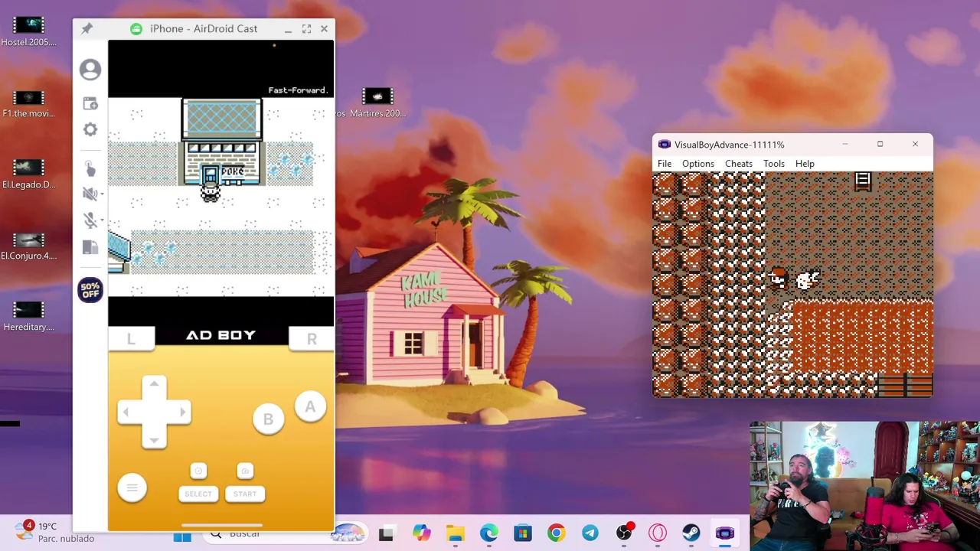The height and width of the screenshot is (551, 980).
Task: Expand the speaker options arrow in AirDroid sidebar
Action: [102, 194]
